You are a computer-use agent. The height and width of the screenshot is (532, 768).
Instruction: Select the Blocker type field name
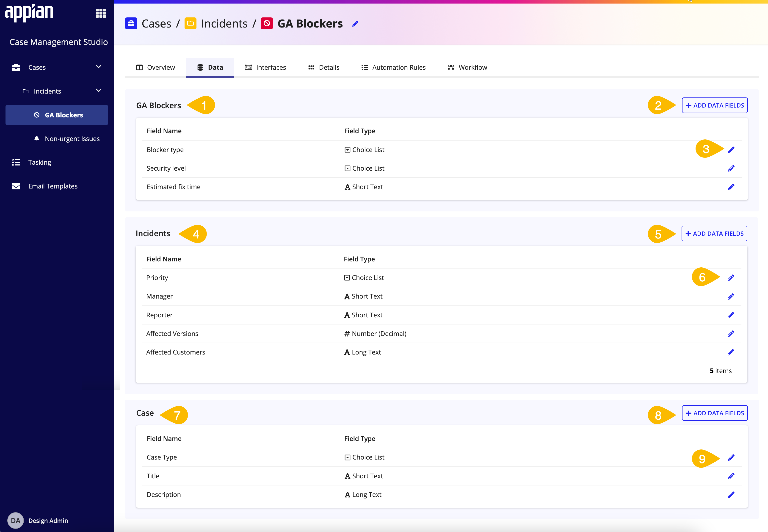coord(165,150)
